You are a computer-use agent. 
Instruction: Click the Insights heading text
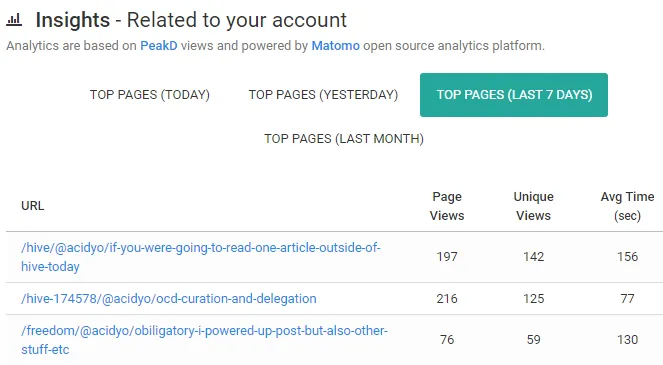click(73, 20)
